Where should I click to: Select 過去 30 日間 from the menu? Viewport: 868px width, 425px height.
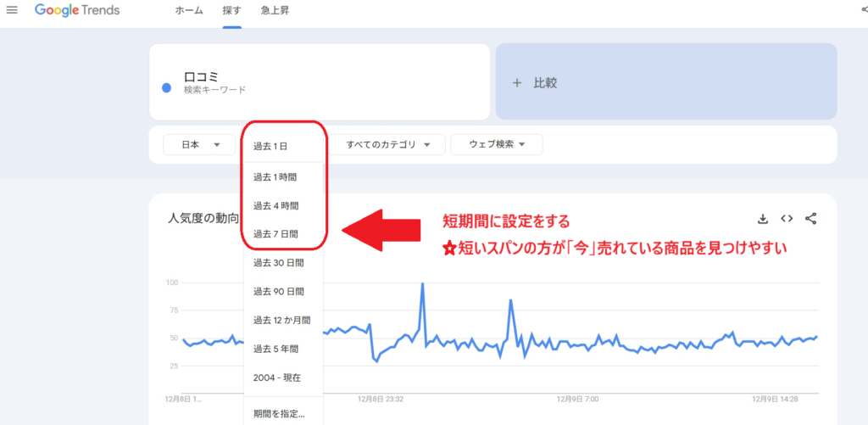tap(278, 263)
